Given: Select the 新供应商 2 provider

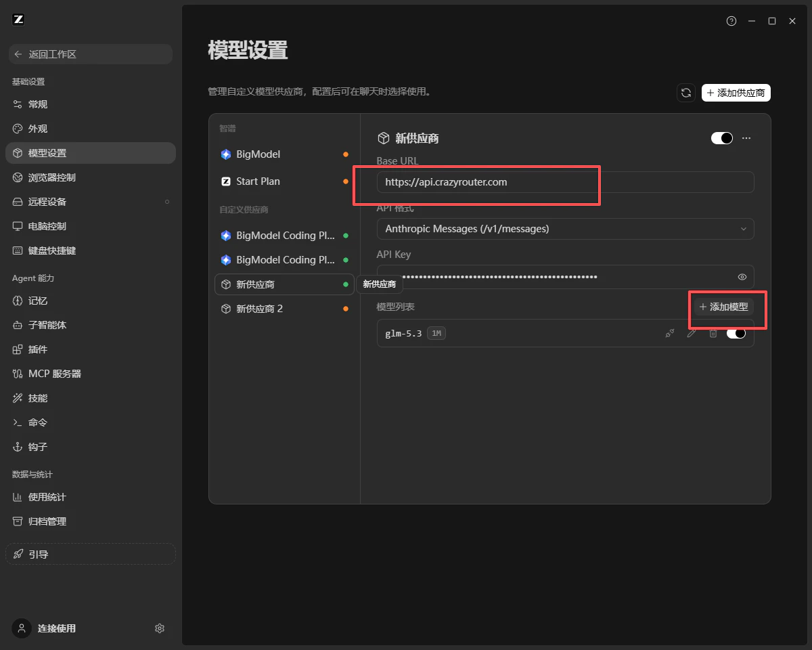Looking at the screenshot, I should click(x=284, y=309).
